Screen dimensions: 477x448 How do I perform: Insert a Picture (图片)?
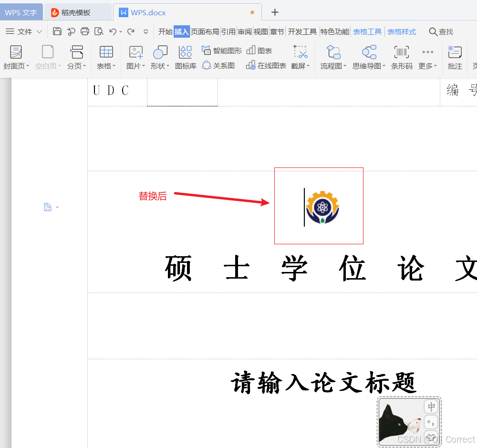[135, 57]
